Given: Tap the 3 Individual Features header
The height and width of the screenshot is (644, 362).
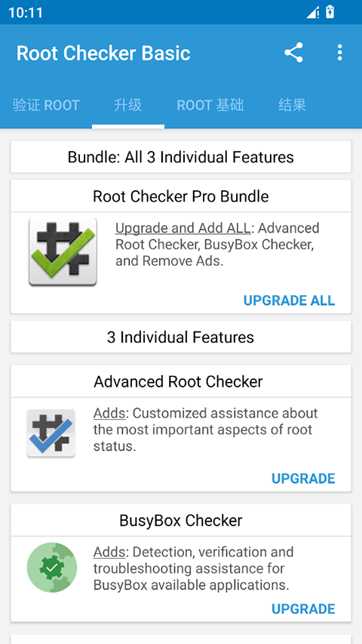Looking at the screenshot, I should coord(181,337).
